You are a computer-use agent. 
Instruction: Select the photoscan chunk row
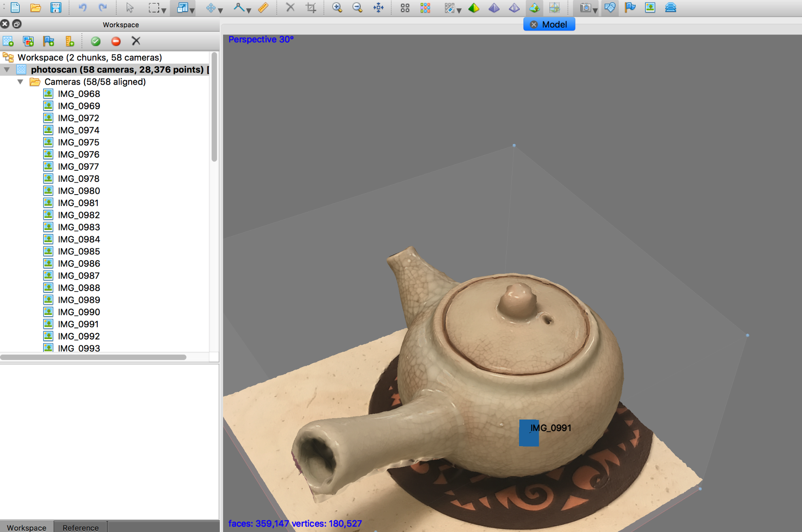click(x=105, y=69)
